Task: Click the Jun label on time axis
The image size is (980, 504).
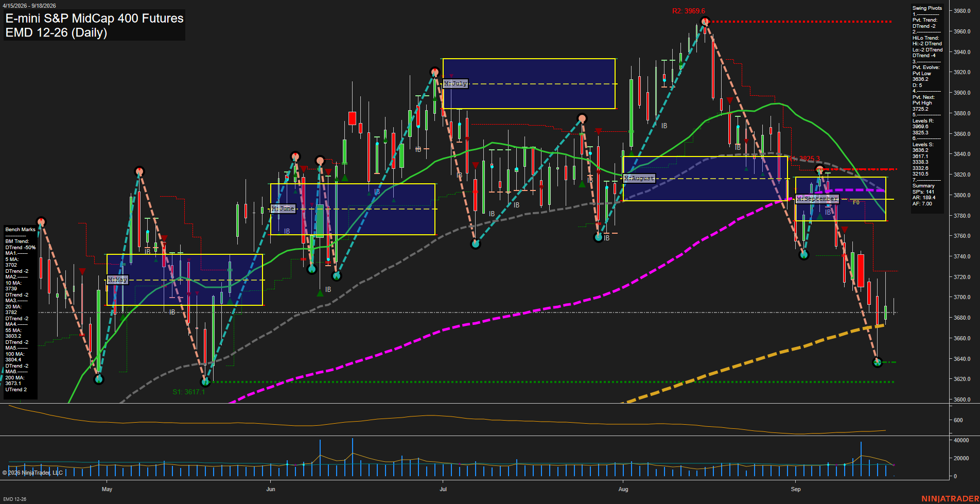Action: (271, 489)
